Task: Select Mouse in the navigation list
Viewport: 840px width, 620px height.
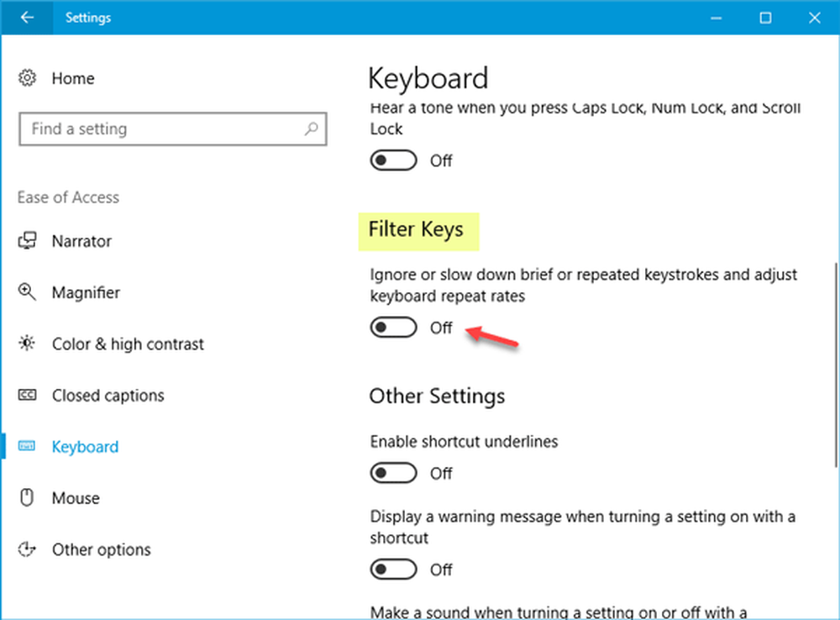Action: coord(76,497)
